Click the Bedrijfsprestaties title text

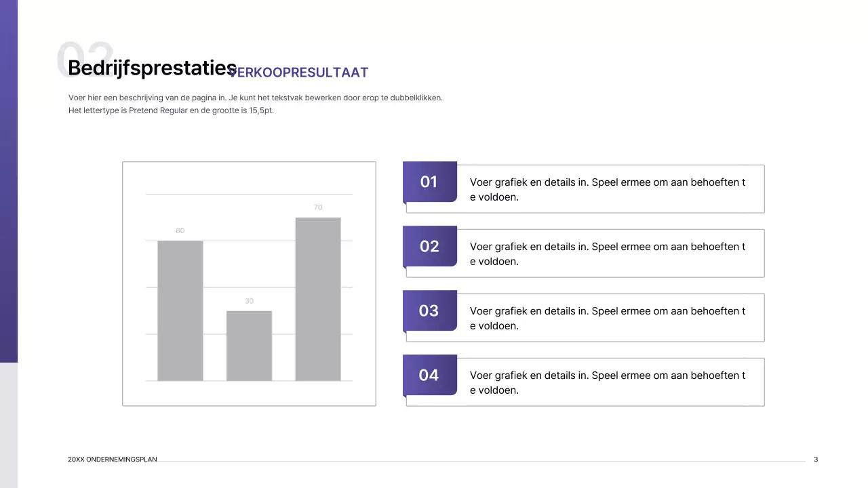coord(152,68)
